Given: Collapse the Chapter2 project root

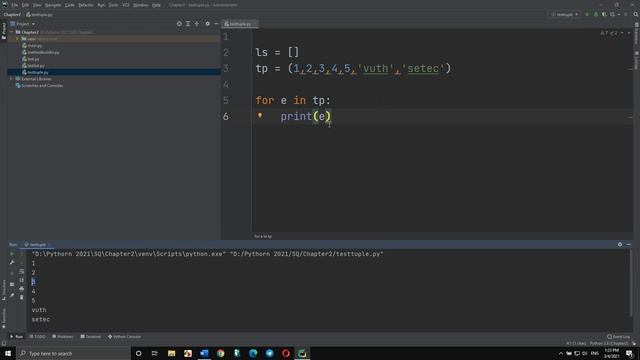Looking at the screenshot, I should point(12,32).
